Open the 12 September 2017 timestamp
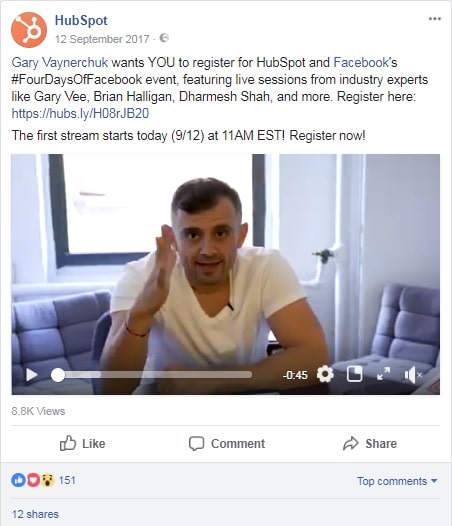The image size is (452, 526). pos(102,39)
